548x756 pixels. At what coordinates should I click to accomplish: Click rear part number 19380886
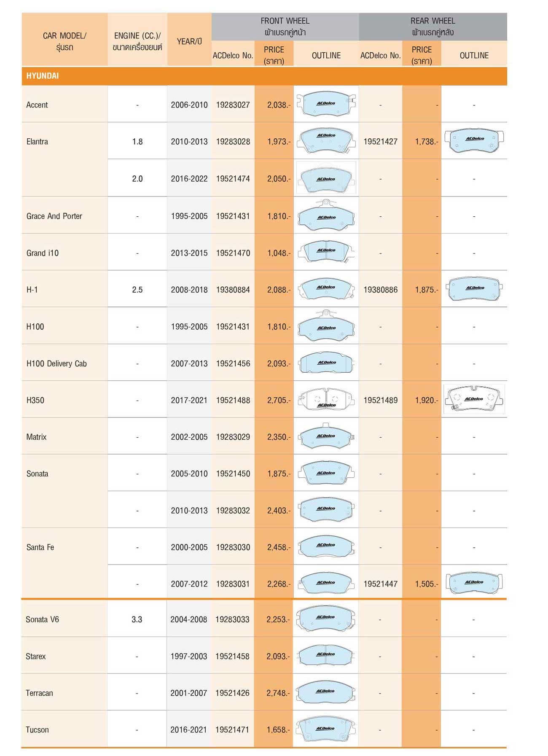click(380, 290)
